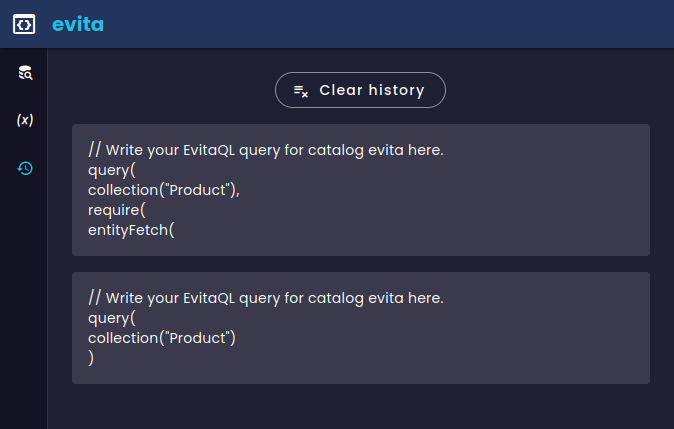Click the double-slash comment marker in first entry
Image resolution: width=674 pixels, height=429 pixels.
pos(95,150)
